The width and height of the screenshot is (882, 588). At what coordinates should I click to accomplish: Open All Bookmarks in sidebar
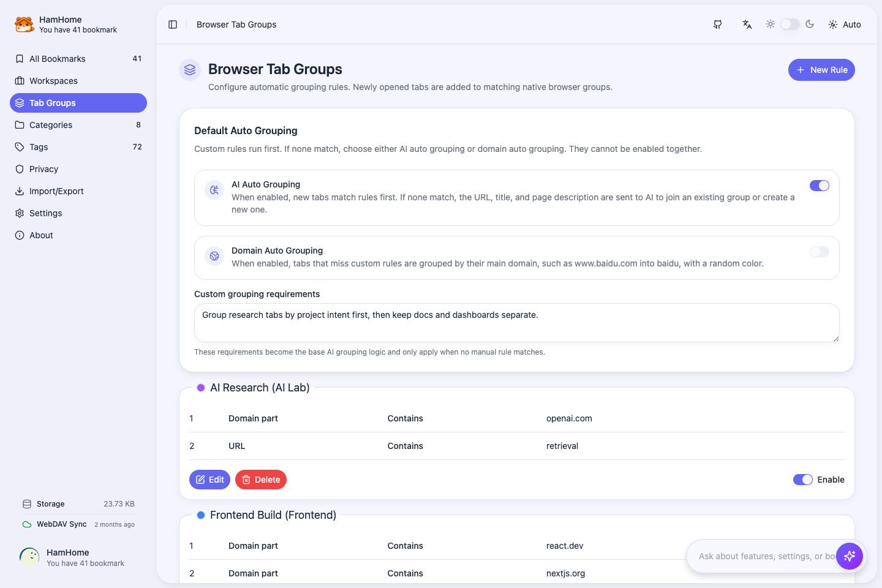pyautogui.click(x=78, y=59)
